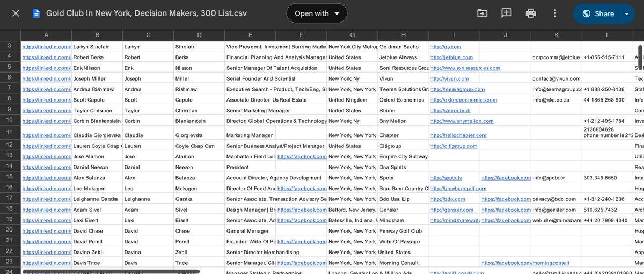Select column L header
Viewport: 644px width, 274px height.
click(608, 35)
